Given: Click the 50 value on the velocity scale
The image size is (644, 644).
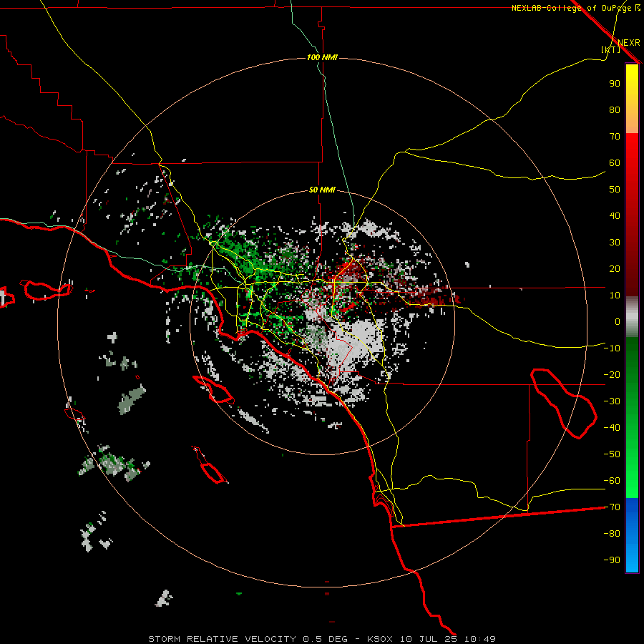Looking at the screenshot, I should coord(615,190).
